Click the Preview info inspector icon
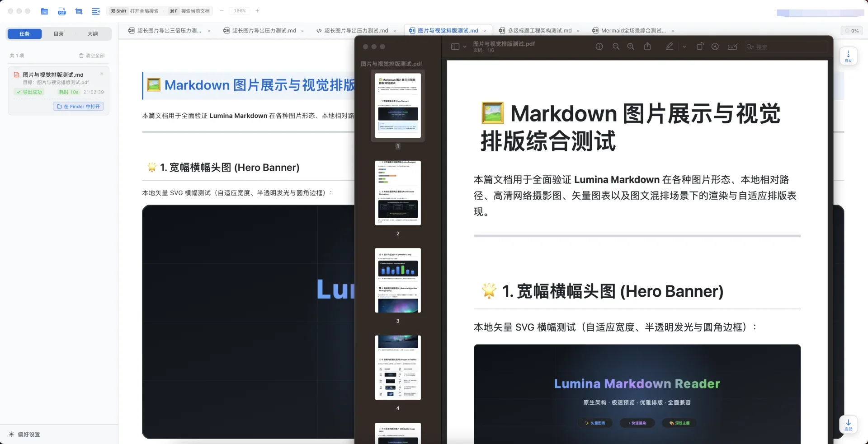Viewport: 868px width, 444px height. [x=599, y=47]
